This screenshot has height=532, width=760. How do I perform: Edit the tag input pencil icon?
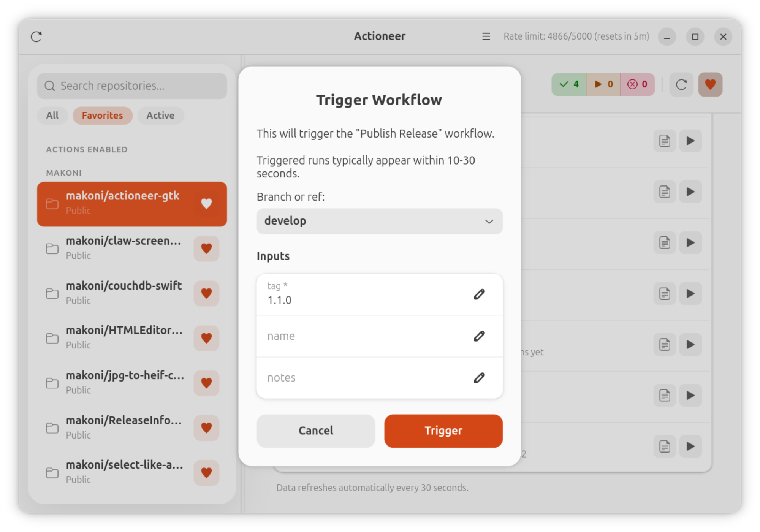coord(479,294)
